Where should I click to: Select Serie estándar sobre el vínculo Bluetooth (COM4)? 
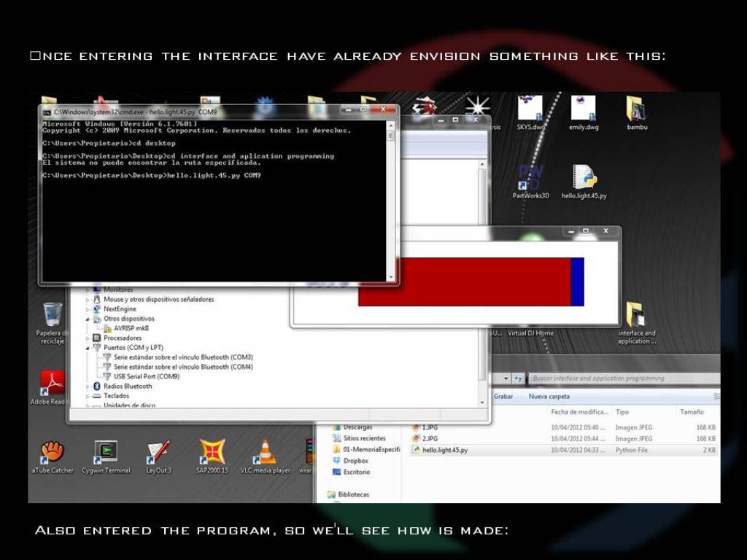pos(183,367)
